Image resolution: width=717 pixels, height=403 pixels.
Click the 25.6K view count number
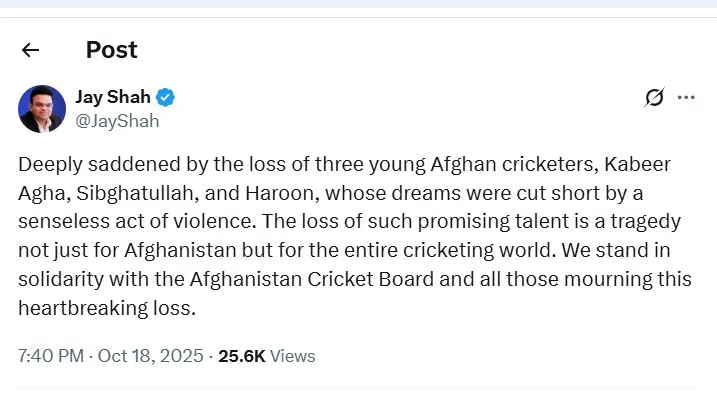tap(242, 355)
